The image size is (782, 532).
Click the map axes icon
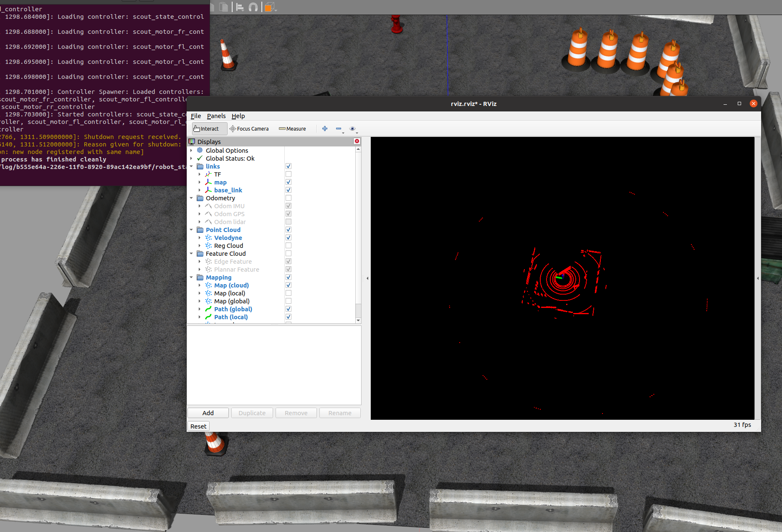(208, 182)
